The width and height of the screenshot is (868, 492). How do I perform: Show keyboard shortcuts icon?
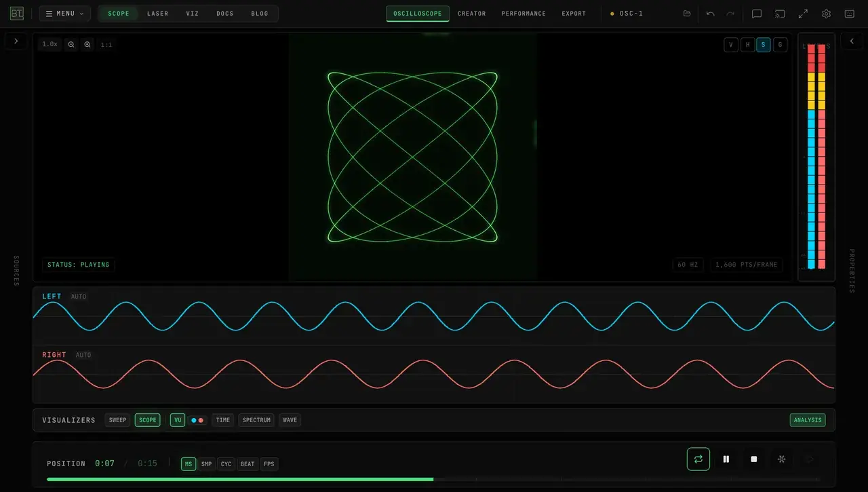[849, 14]
